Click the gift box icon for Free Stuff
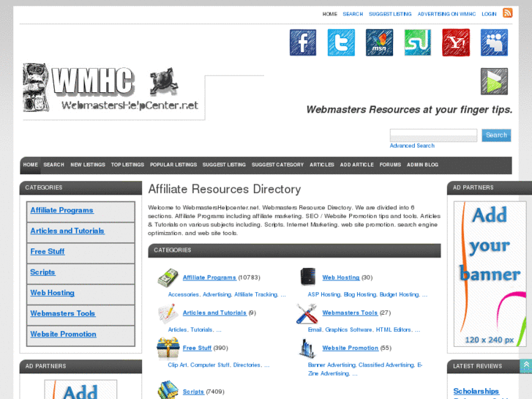Screen dimensions: 532x399 coord(168,348)
